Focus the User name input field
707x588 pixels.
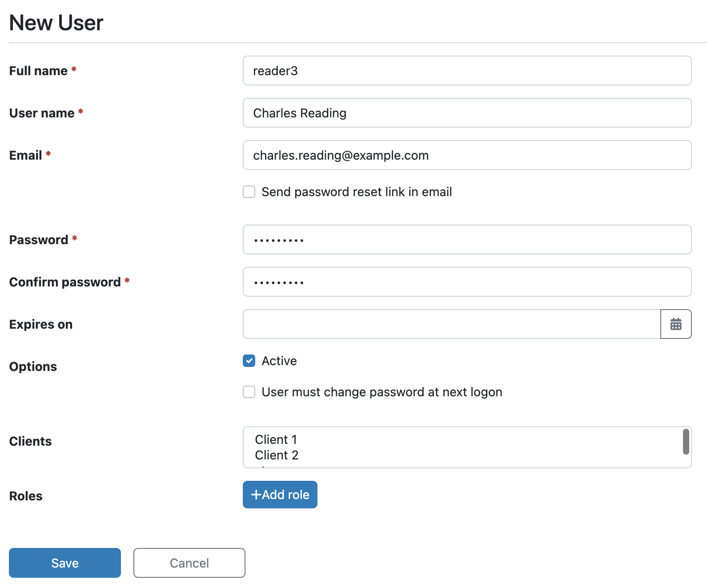[467, 113]
